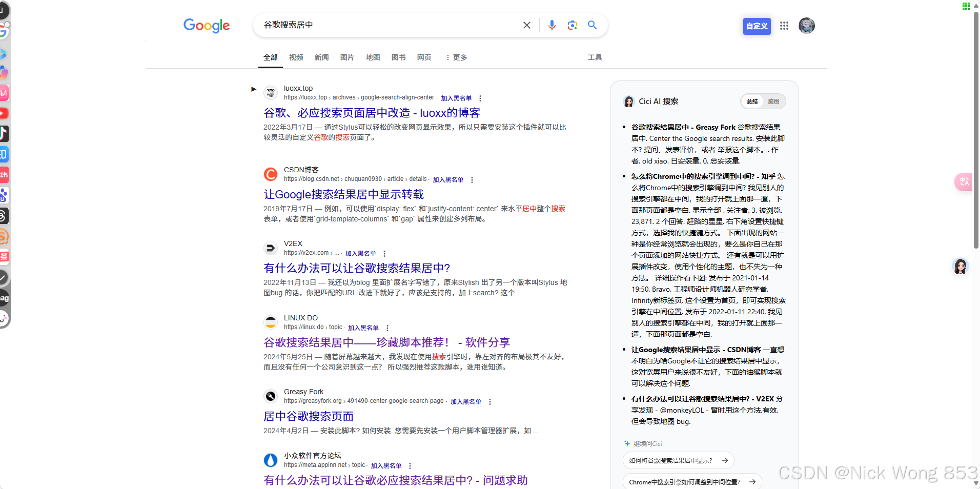The image size is (980, 489).
Task: Switch the Cici AI panel to 脑图 view
Action: [773, 101]
